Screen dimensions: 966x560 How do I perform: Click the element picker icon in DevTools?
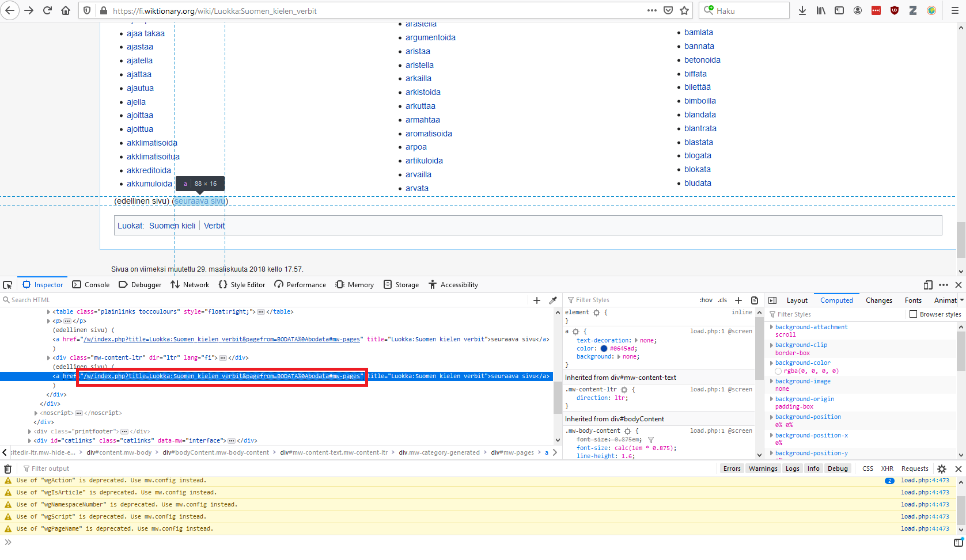[x=7, y=285]
